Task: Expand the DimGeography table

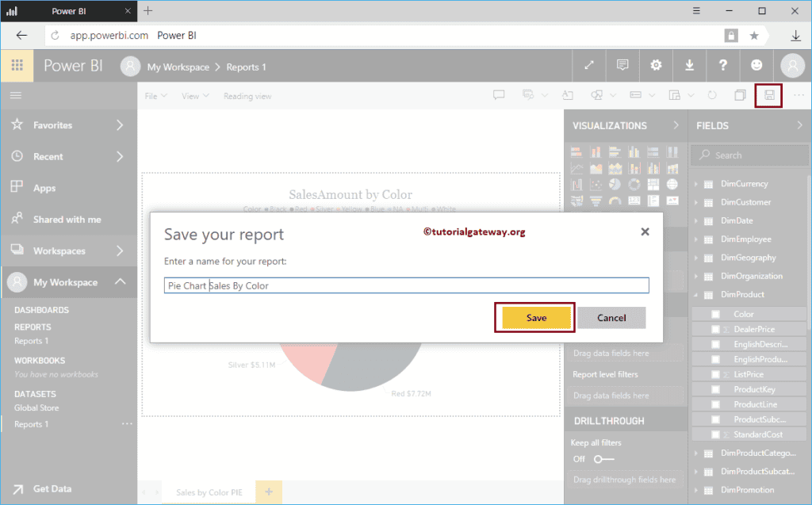Action: [696, 258]
